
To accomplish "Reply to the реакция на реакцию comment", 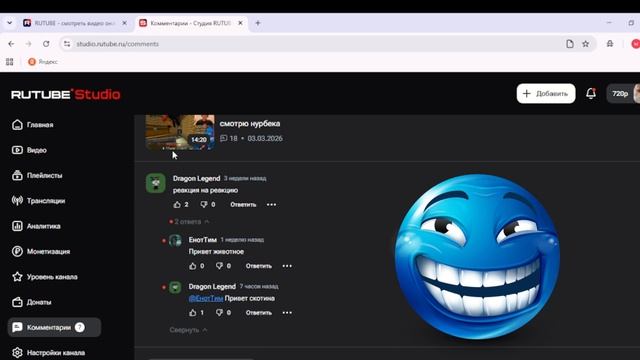I will tap(243, 204).
